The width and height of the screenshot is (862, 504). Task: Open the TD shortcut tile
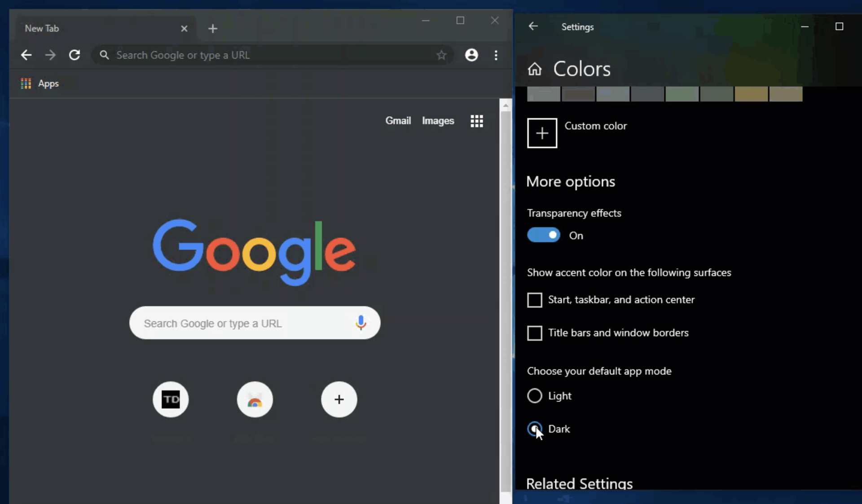pyautogui.click(x=171, y=399)
